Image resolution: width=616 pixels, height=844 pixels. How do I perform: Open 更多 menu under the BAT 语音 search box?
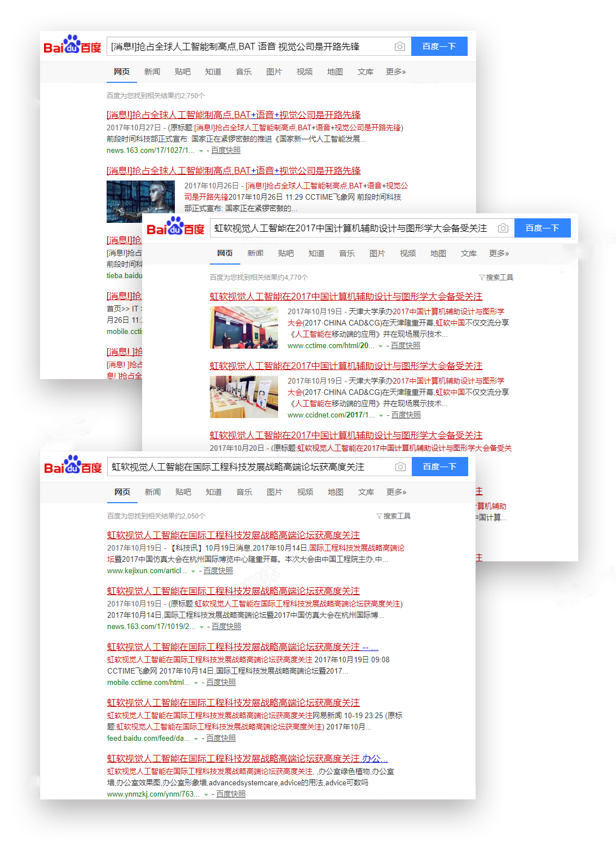click(x=395, y=72)
